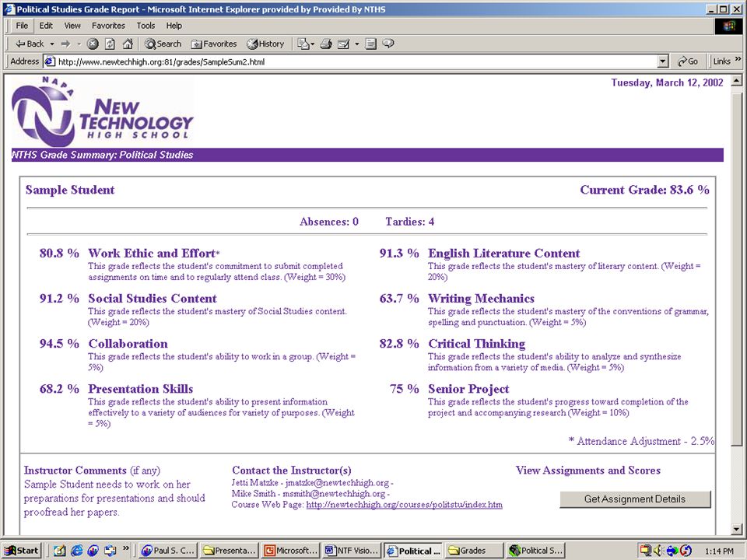Click the Back arrow toolbar button
747x560 pixels.
pos(30,44)
